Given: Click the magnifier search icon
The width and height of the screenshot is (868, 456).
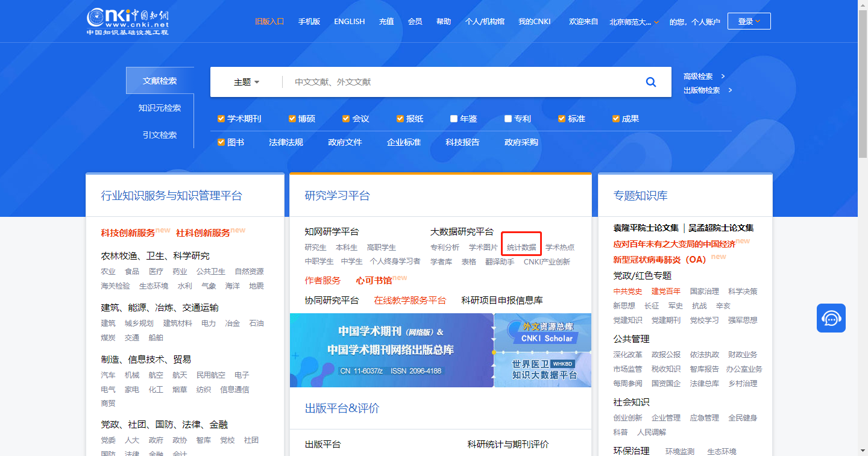Looking at the screenshot, I should pos(651,82).
